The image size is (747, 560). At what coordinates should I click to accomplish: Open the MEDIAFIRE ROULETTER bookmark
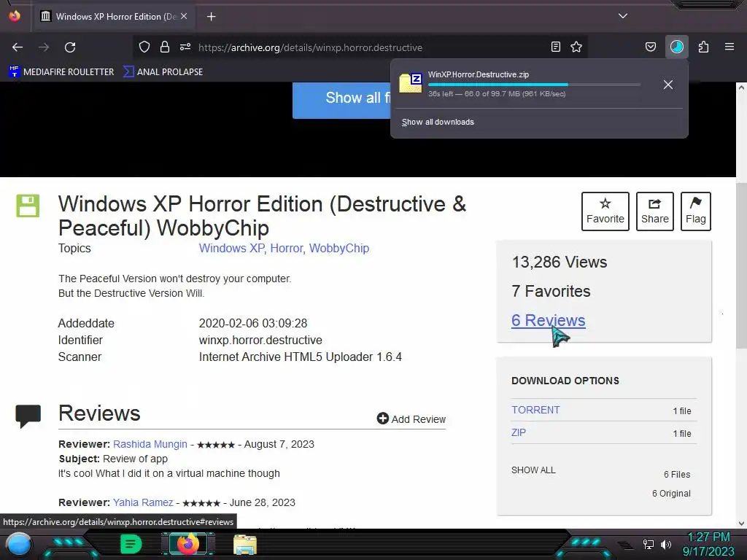click(61, 72)
